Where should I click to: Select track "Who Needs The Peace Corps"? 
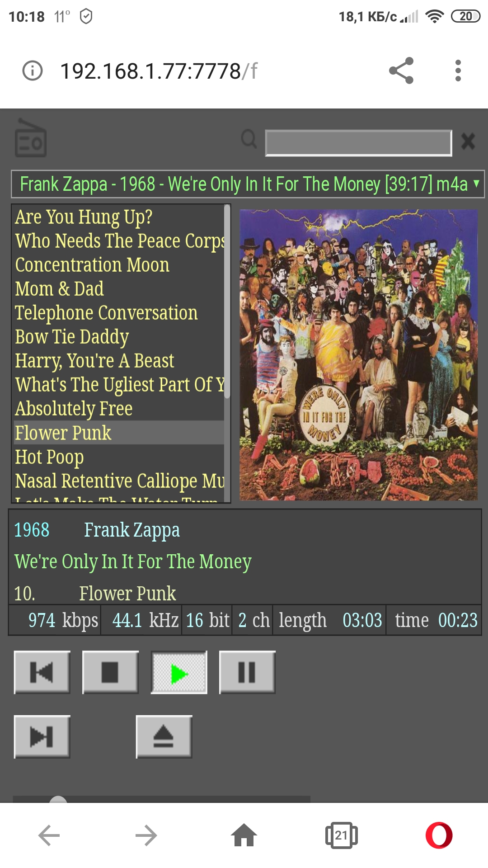[119, 241]
